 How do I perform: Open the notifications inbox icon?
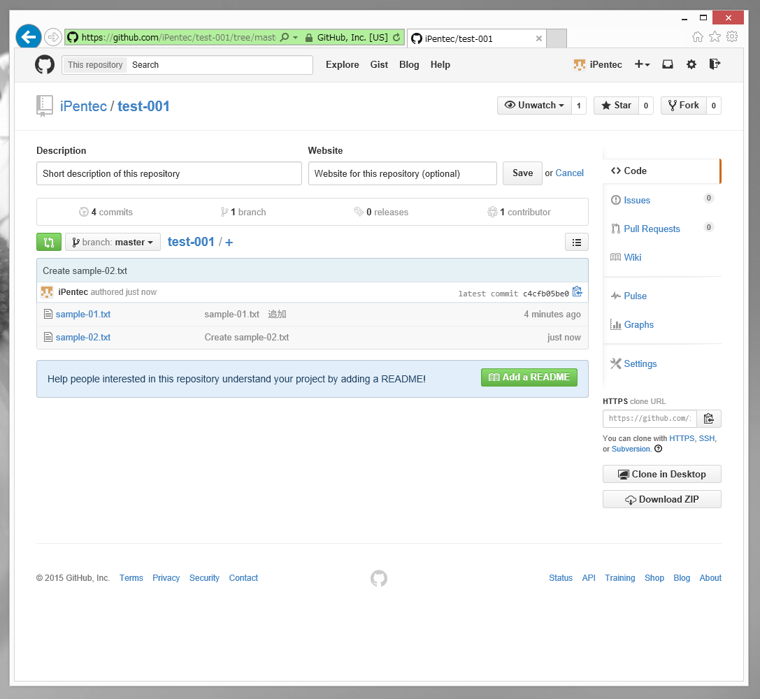pos(667,64)
